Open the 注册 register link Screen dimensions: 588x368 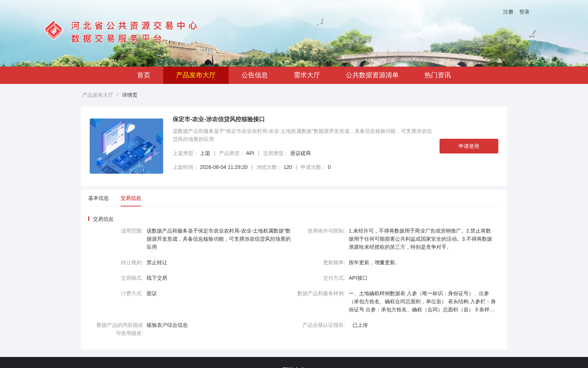tap(508, 12)
